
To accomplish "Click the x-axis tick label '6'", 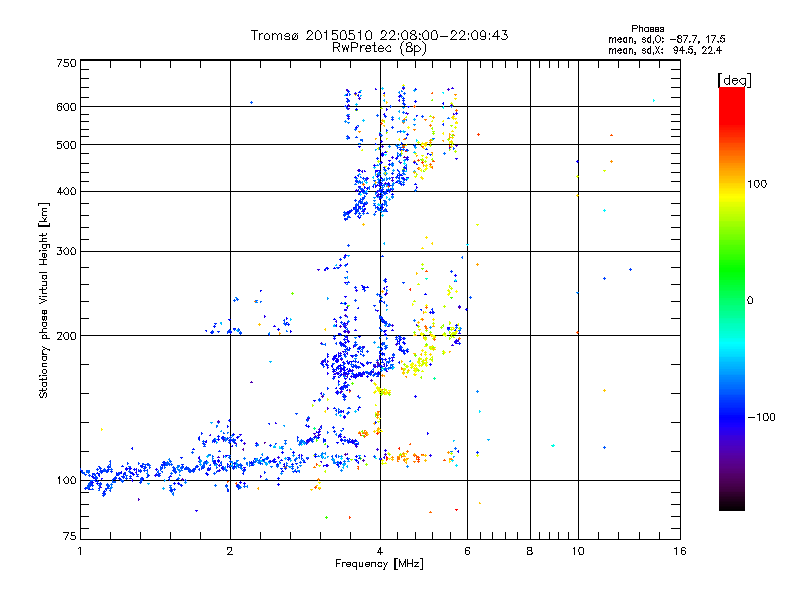I will click(x=467, y=551).
